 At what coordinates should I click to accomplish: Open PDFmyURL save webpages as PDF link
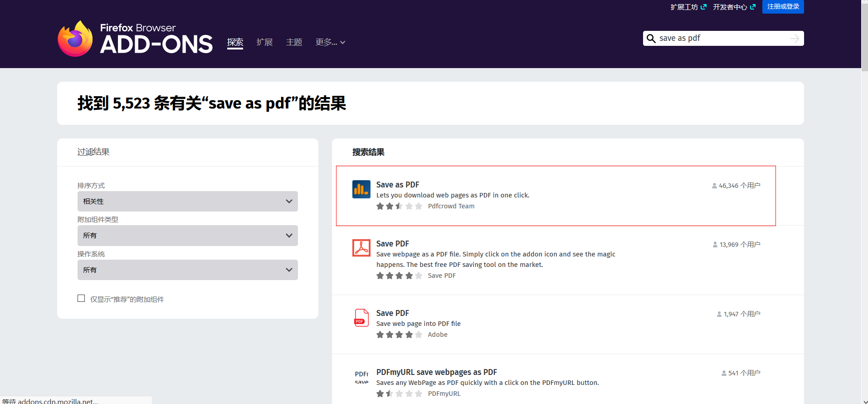click(437, 372)
